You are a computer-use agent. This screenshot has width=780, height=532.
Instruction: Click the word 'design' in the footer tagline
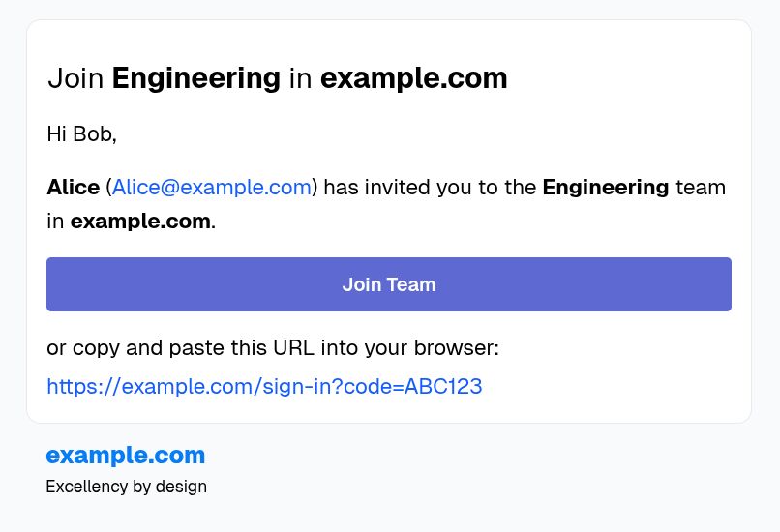coord(181,487)
